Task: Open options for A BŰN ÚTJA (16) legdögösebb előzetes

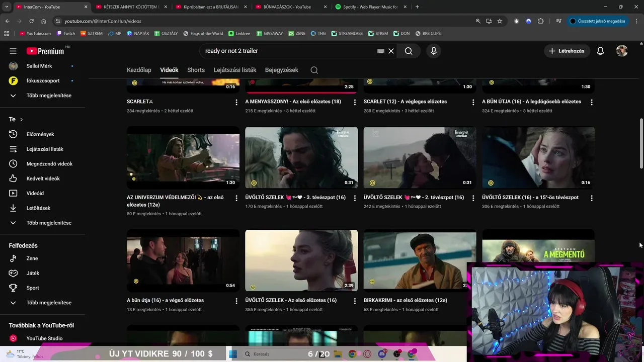Action: (592, 102)
